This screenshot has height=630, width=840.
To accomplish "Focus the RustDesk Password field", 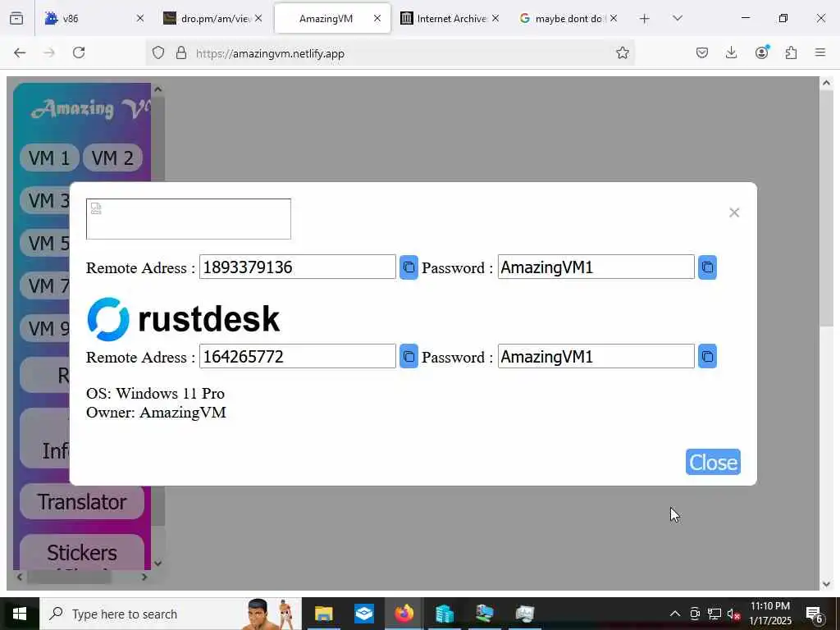I will click(x=596, y=356).
